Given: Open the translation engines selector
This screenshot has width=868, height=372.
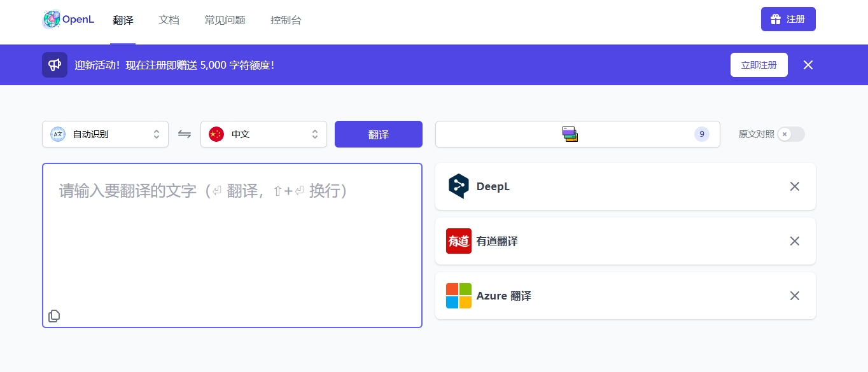Looking at the screenshot, I should (x=577, y=134).
